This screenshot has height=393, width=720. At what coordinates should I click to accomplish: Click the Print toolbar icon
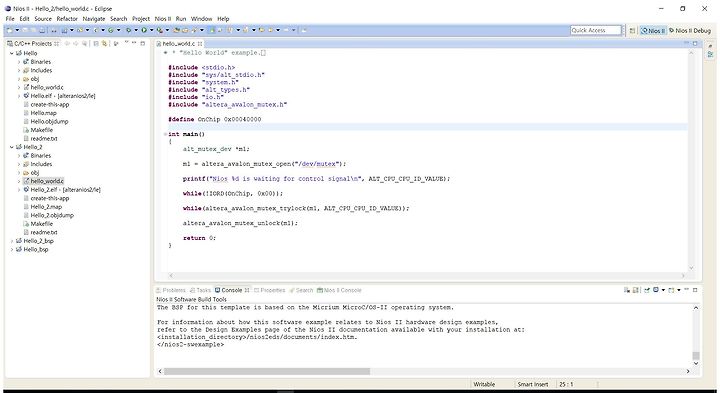42,30
